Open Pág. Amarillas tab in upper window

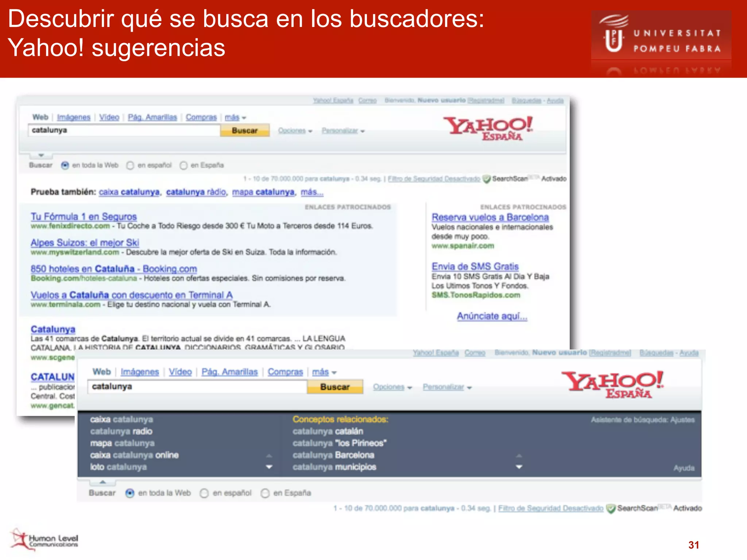click(x=152, y=117)
